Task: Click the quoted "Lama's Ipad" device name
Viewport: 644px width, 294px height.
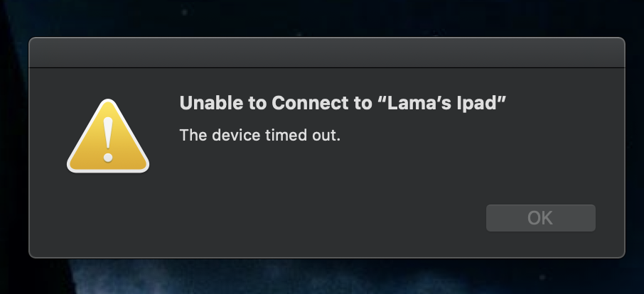Action: [439, 102]
